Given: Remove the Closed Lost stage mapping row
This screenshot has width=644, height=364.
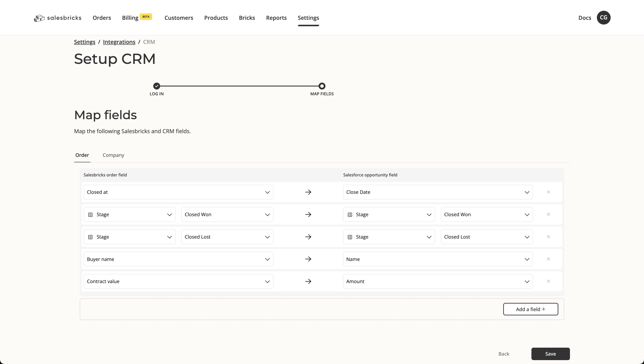Looking at the screenshot, I should [x=548, y=236].
